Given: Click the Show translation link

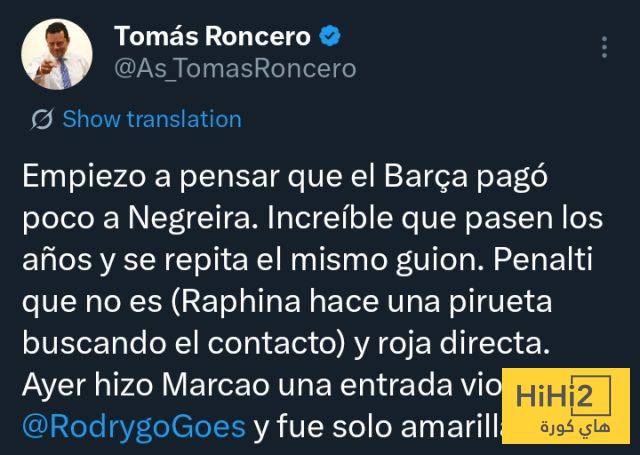Looking at the screenshot, I should 152,120.
